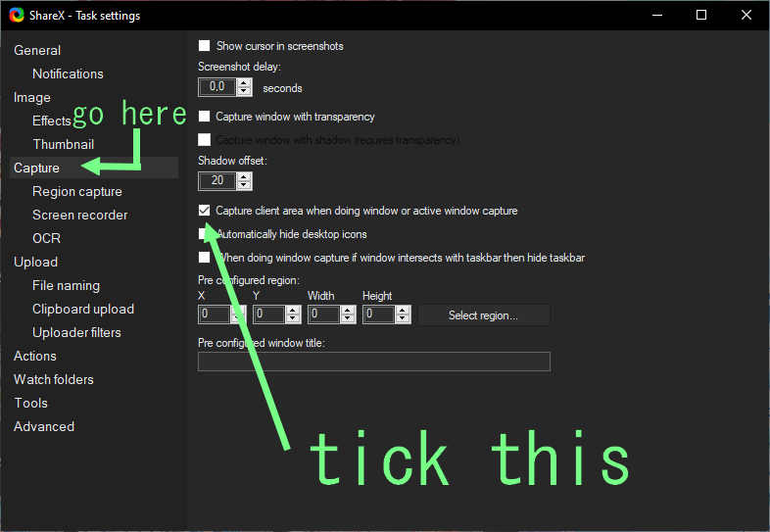The width and height of the screenshot is (770, 532).
Task: Open Screen recorder settings
Action: 80,215
